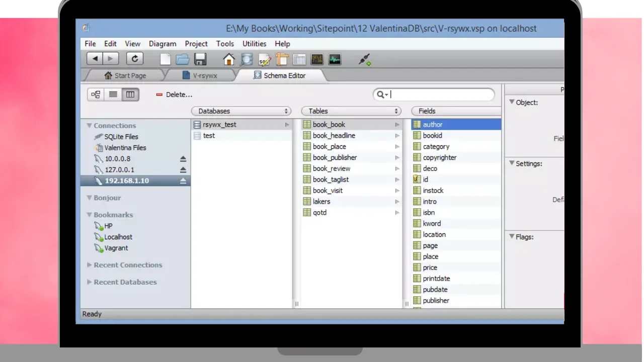Open the Utilities menu
This screenshot has height=362, width=644.
pyautogui.click(x=255, y=44)
